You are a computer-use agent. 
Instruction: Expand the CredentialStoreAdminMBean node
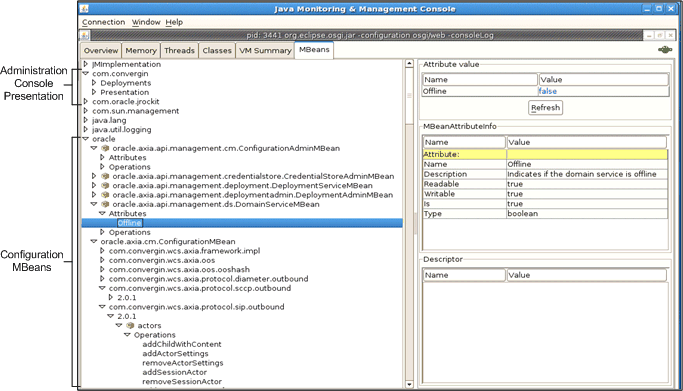[x=94, y=176]
